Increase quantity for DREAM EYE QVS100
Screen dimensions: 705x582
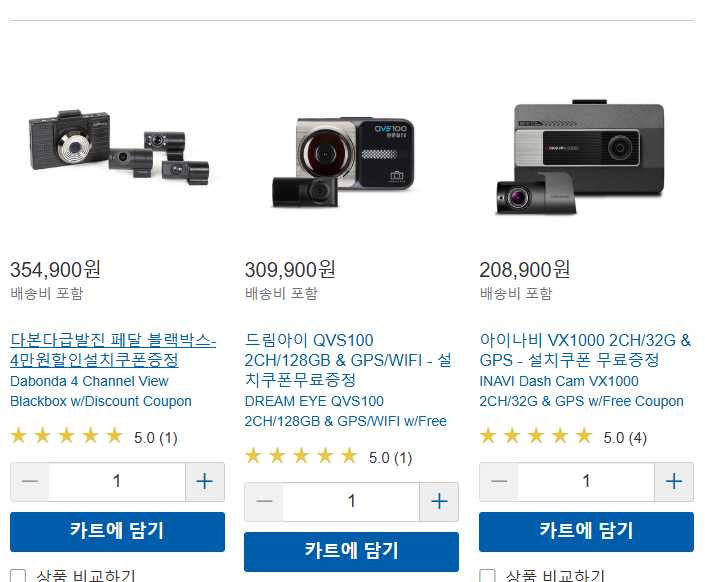click(x=439, y=502)
